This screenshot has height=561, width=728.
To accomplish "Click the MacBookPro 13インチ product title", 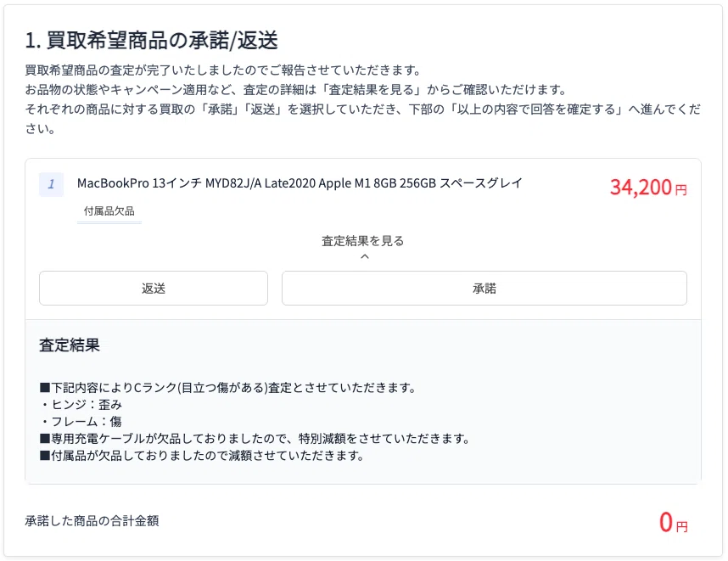I will click(300, 183).
